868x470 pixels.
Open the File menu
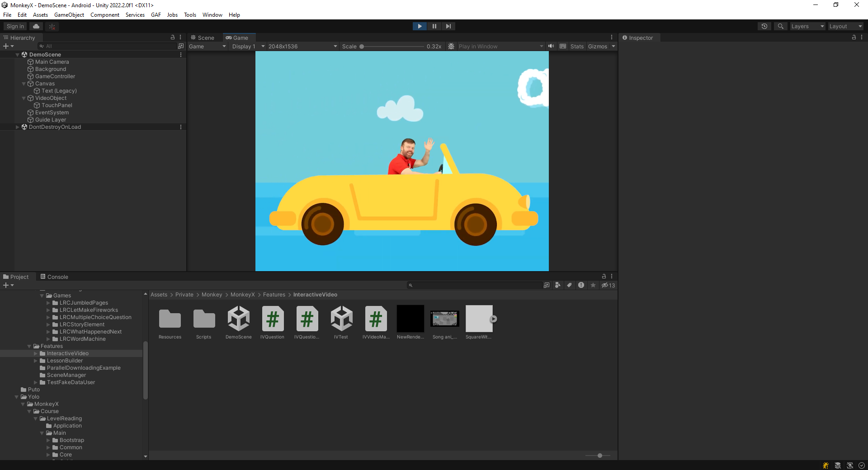coord(7,15)
